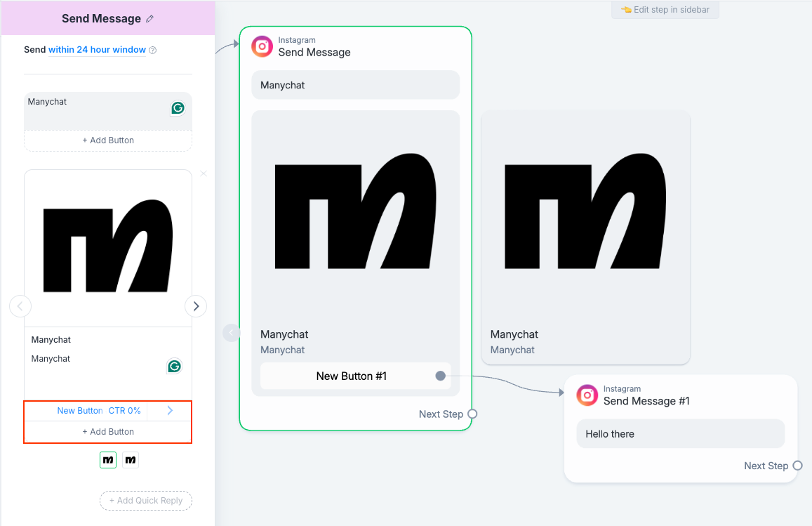Click the Instagram icon on Send Message #1 node
Viewport: 812px width, 526px height.
click(x=587, y=395)
